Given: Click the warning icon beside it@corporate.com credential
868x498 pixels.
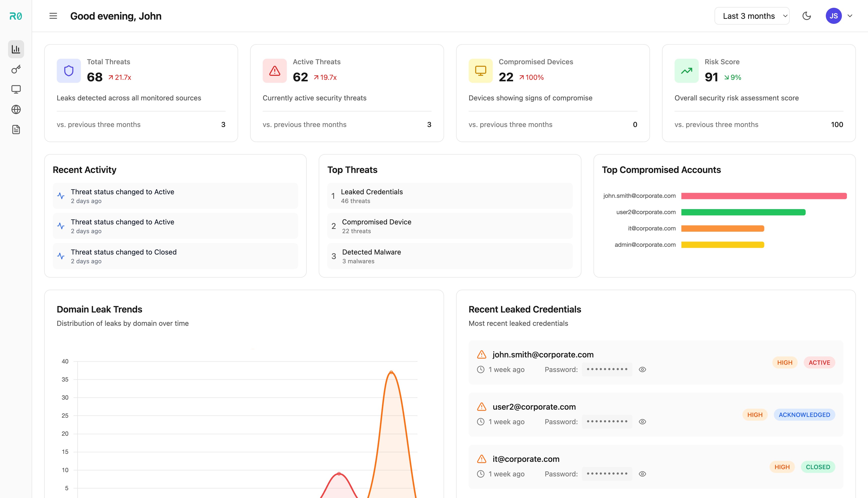Looking at the screenshot, I should (482, 459).
